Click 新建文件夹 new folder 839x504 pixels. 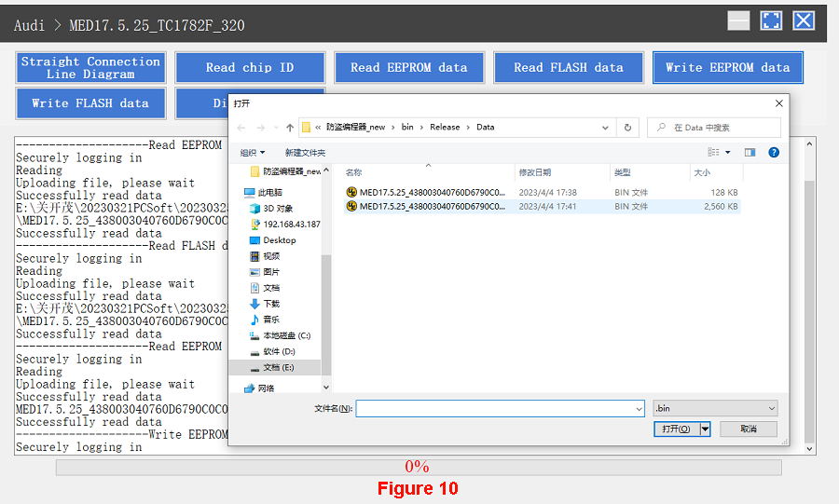[x=305, y=153]
